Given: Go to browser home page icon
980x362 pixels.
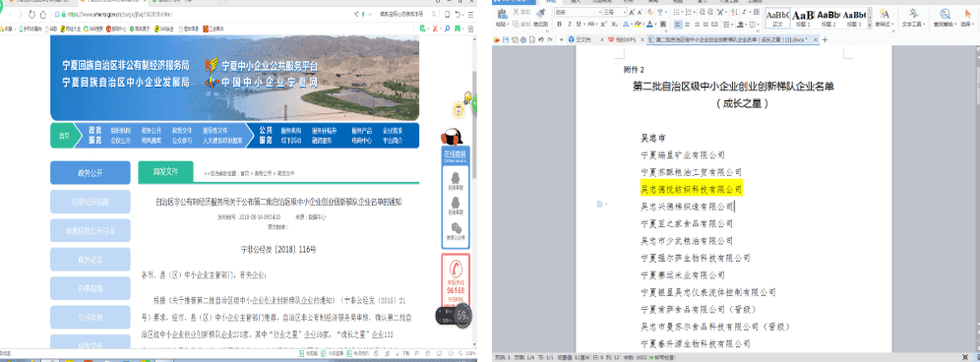Looking at the screenshot, I should 43,15.
